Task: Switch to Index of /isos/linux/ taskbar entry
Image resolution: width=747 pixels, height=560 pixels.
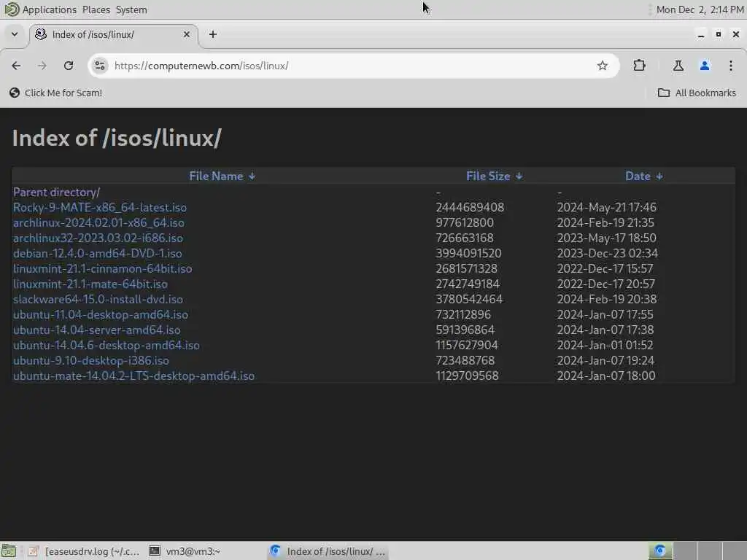Action: point(328,551)
